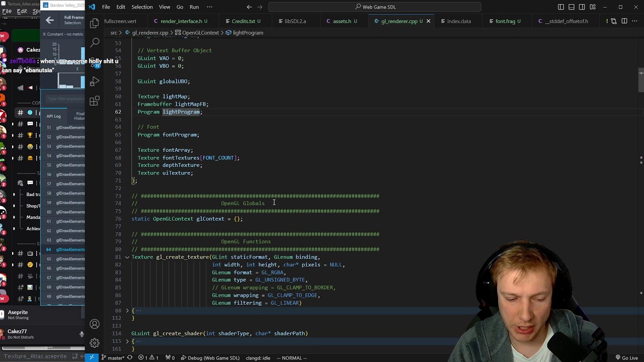Open the Search view in activity bar
This screenshot has width=644, height=362.
tap(95, 43)
